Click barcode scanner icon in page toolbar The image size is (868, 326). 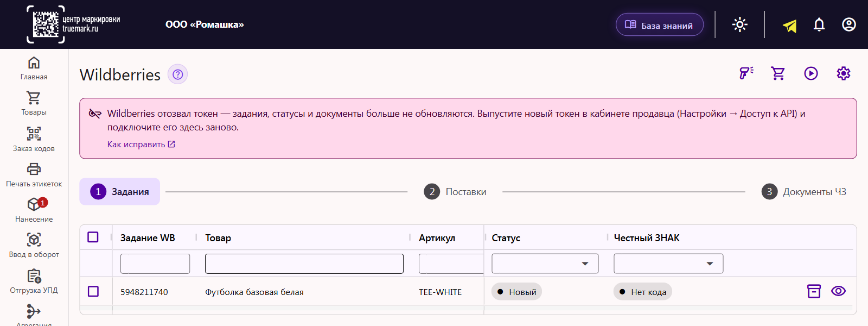pos(746,73)
